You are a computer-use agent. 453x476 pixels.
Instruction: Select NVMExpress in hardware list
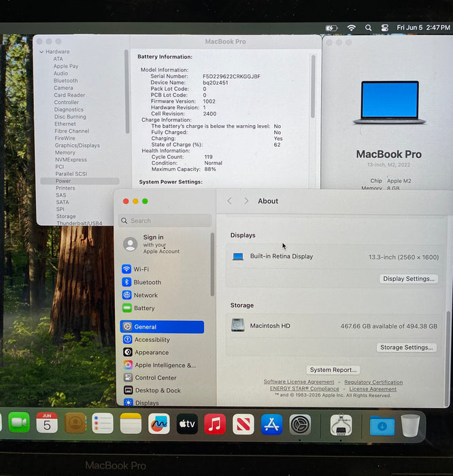(71, 160)
